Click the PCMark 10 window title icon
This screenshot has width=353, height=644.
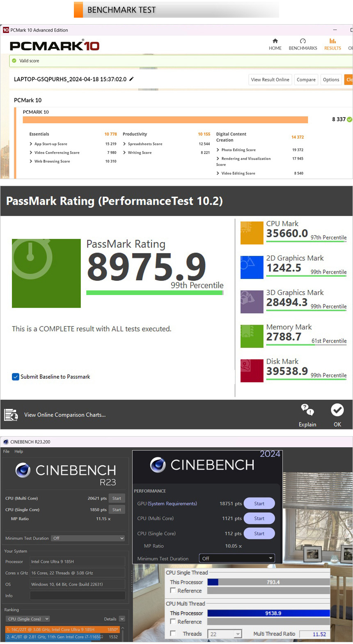coord(6,30)
